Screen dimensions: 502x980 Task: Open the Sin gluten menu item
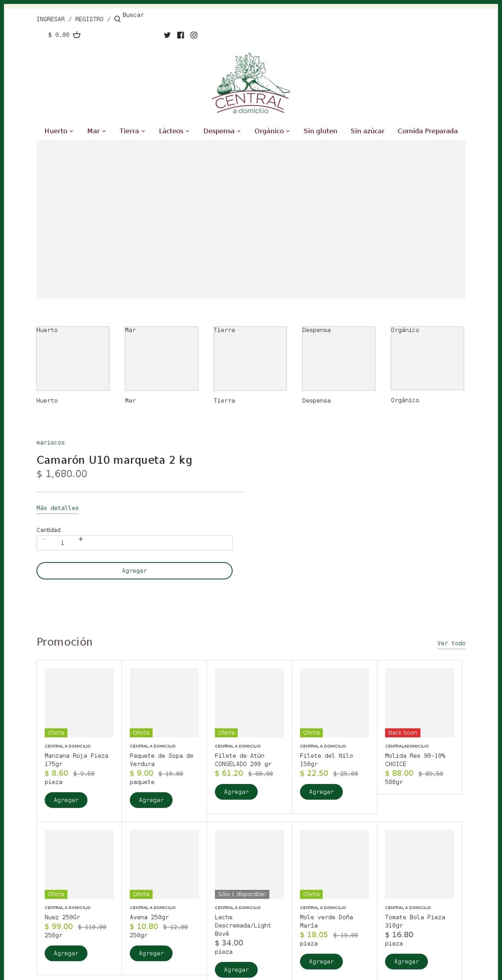[320, 131]
